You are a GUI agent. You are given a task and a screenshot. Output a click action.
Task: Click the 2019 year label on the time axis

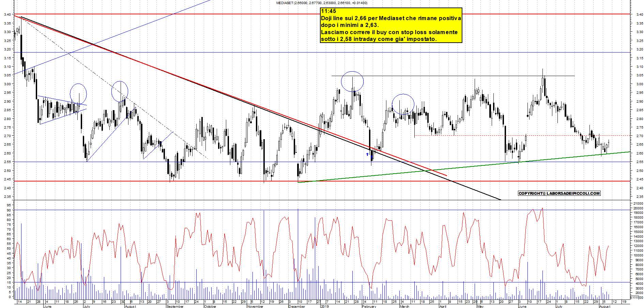coord(325,306)
